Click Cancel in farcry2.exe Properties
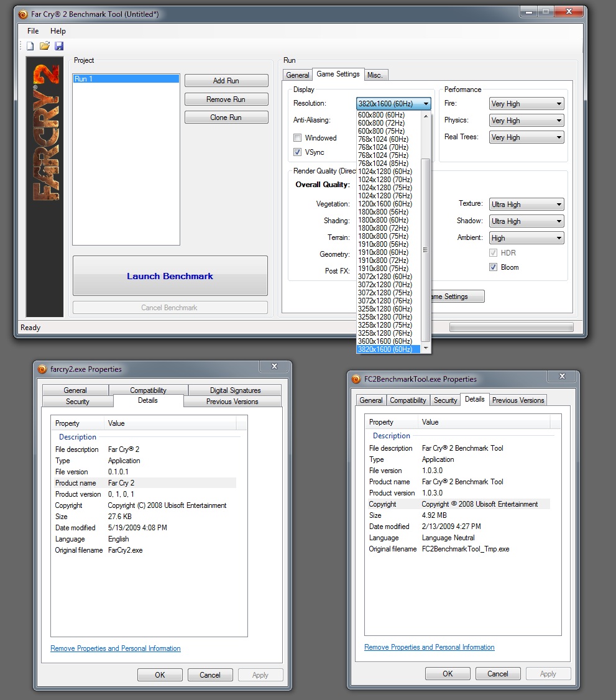 210,675
